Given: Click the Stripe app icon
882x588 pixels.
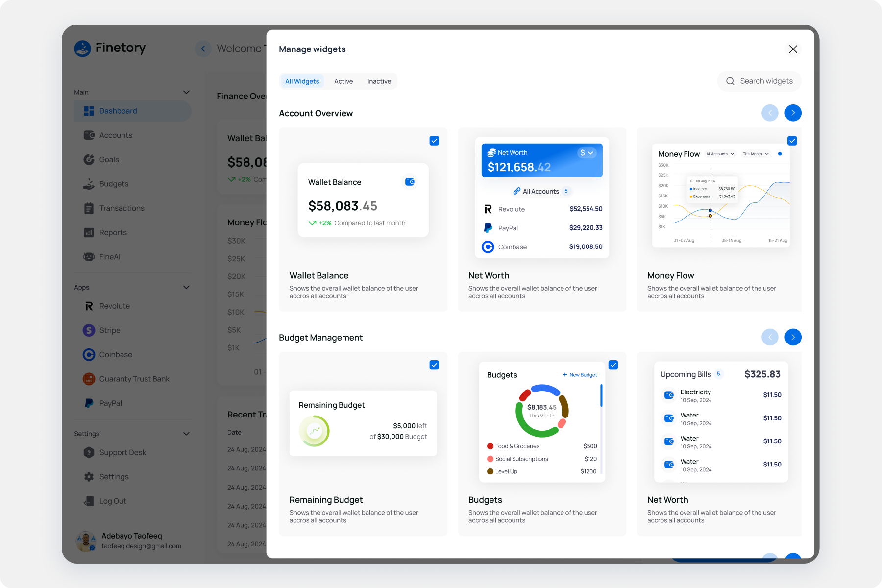Looking at the screenshot, I should (x=89, y=330).
